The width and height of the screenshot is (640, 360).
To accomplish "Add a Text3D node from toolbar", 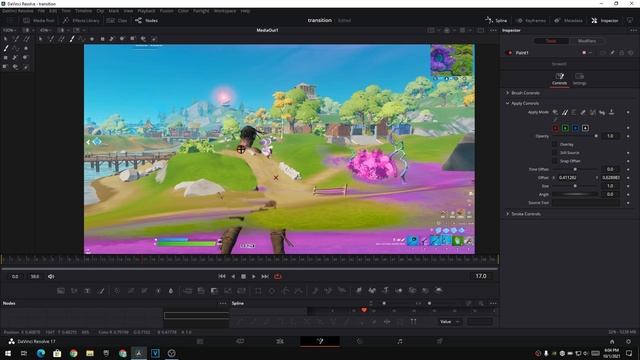I will coord(385,291).
